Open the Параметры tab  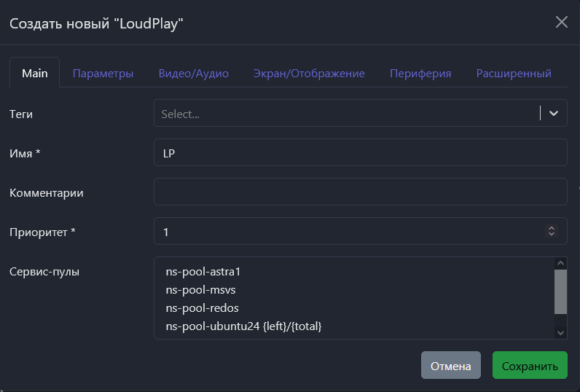(x=103, y=73)
